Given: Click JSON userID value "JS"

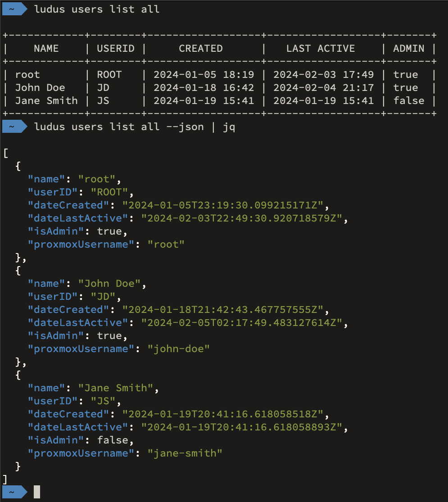Looking at the screenshot, I should click(x=103, y=401).
